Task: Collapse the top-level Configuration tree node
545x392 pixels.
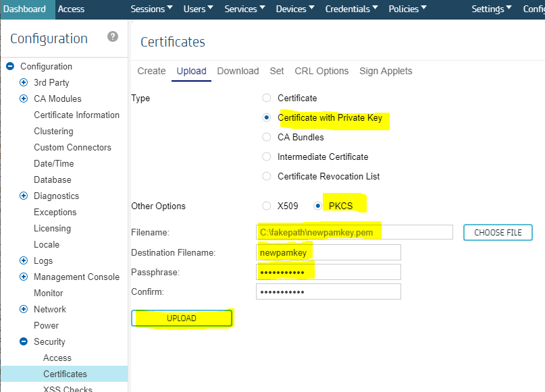Action: coord(10,66)
